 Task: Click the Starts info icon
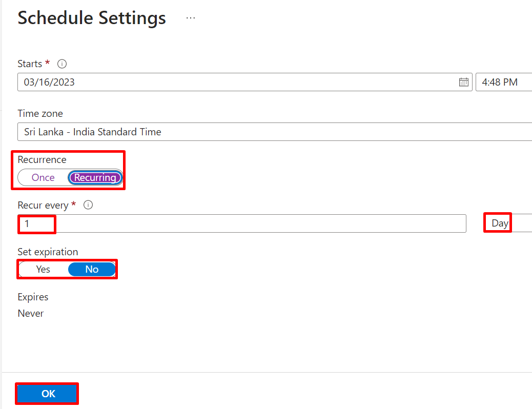coord(62,64)
